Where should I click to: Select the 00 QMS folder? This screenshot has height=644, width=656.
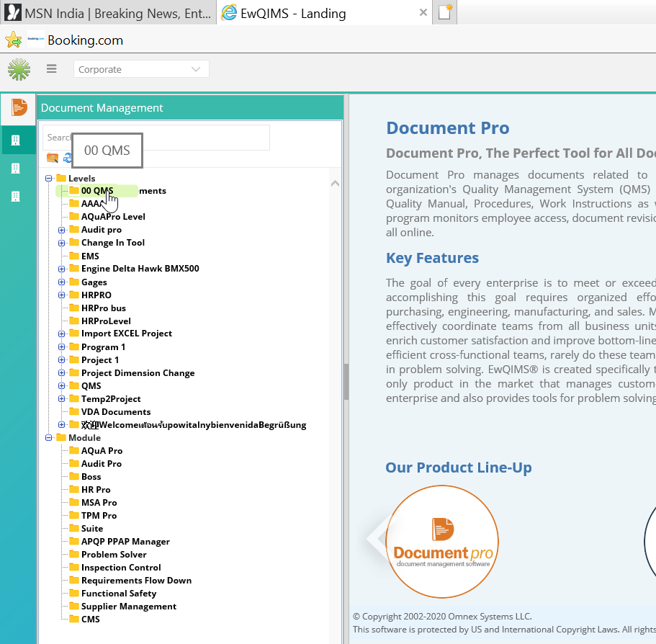pos(97,191)
